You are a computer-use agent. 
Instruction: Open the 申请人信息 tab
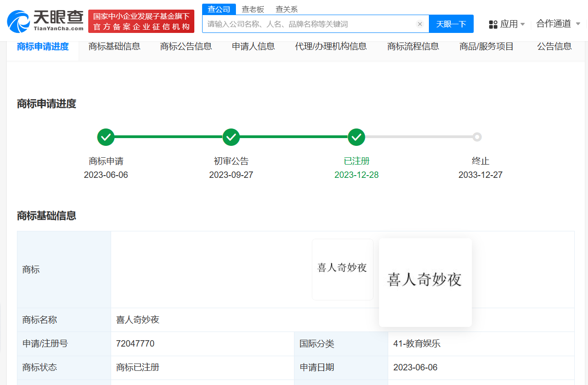pos(253,46)
